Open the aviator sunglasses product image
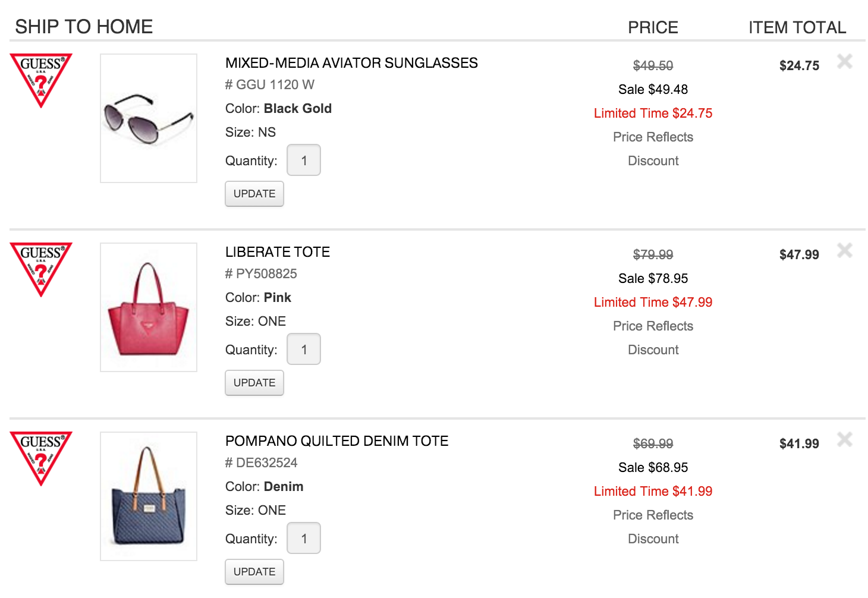The width and height of the screenshot is (868, 598). click(149, 118)
